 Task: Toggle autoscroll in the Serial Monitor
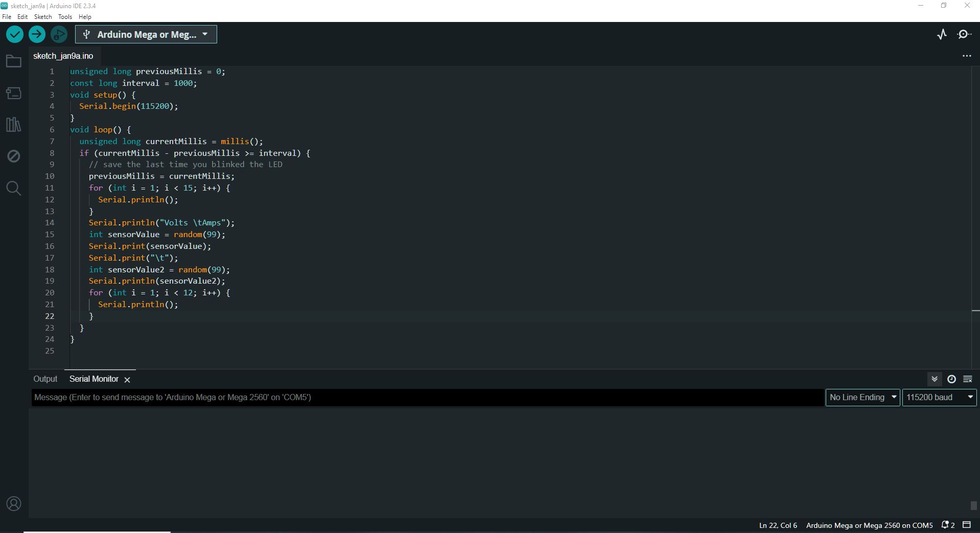pos(934,379)
